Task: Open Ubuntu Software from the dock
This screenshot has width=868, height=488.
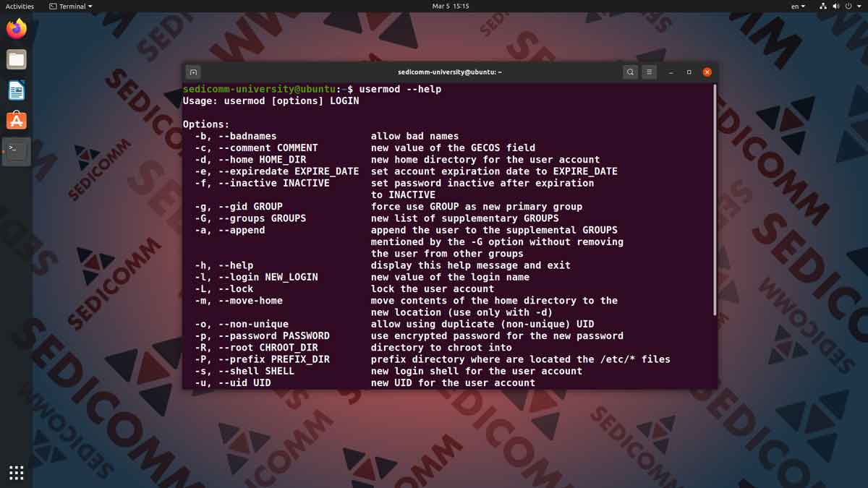Action: pyautogui.click(x=16, y=120)
